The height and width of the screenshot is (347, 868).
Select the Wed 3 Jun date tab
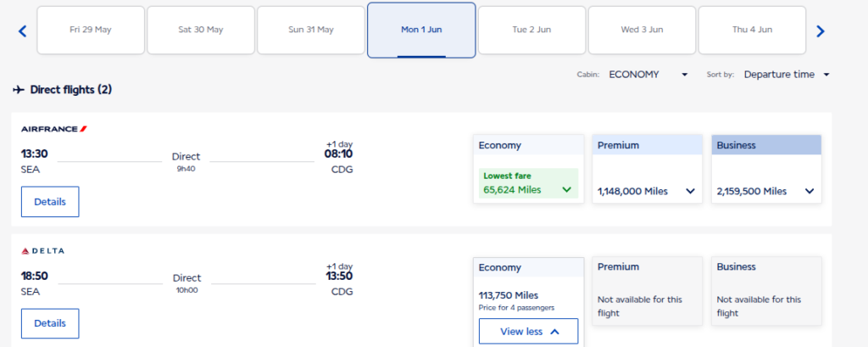(x=642, y=30)
